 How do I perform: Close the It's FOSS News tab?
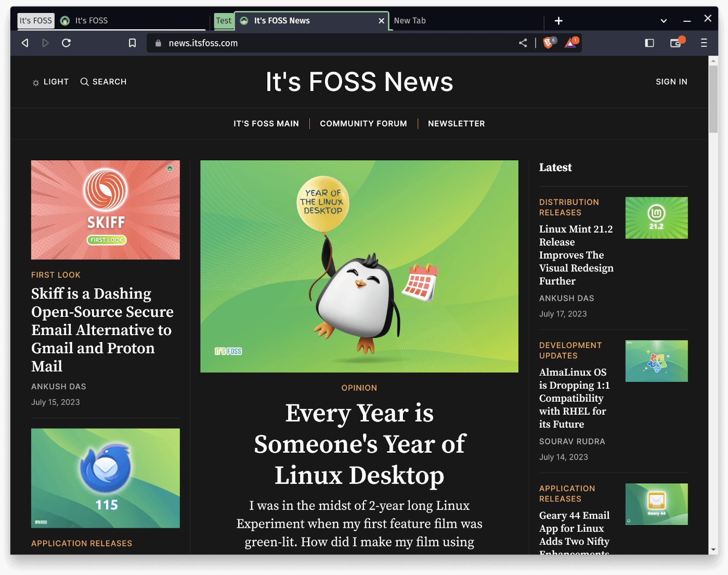(x=382, y=21)
